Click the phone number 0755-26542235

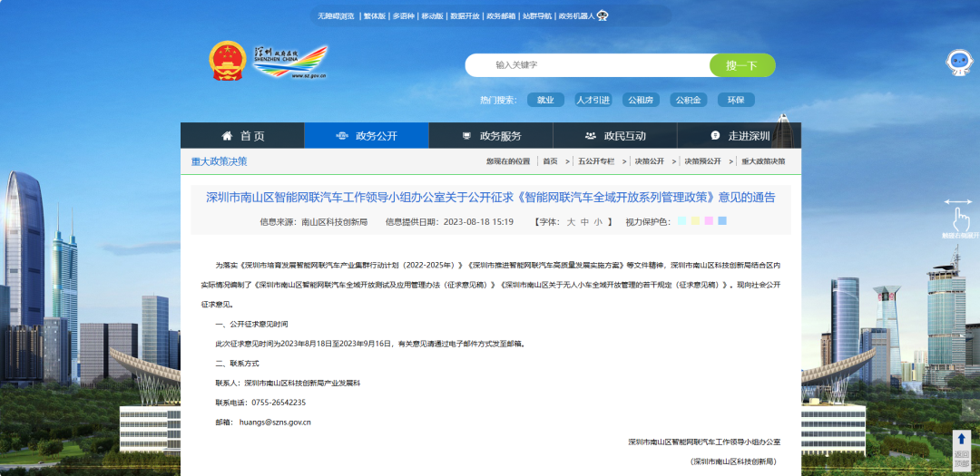coord(279,403)
